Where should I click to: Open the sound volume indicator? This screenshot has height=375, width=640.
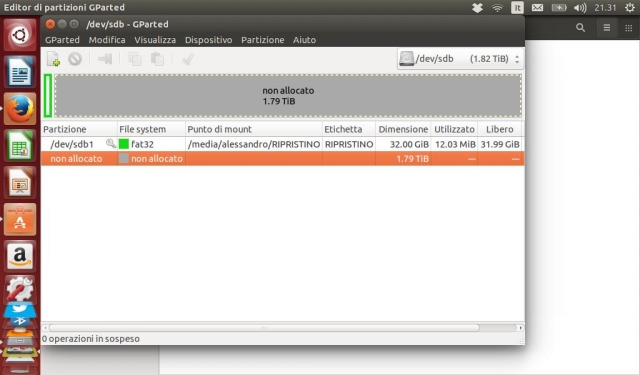pyautogui.click(x=580, y=8)
